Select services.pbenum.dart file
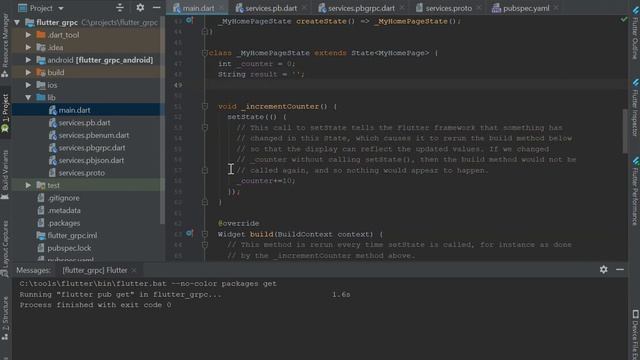The image size is (640, 360). tap(93, 136)
